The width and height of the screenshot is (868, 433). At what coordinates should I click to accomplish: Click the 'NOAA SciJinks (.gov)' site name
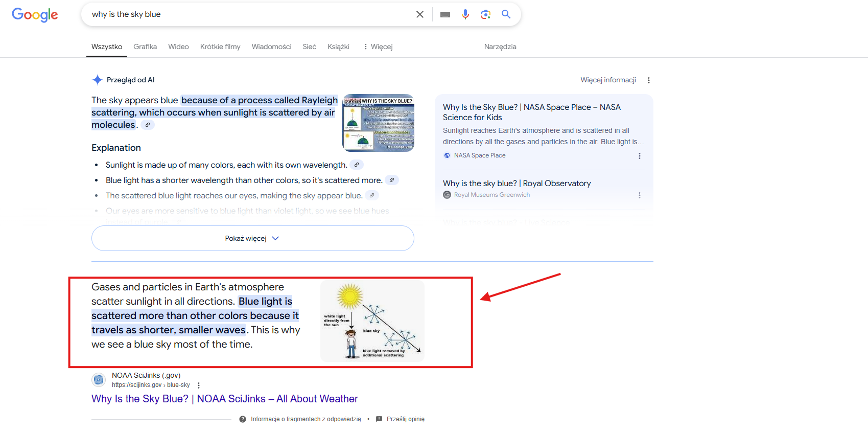tap(146, 375)
